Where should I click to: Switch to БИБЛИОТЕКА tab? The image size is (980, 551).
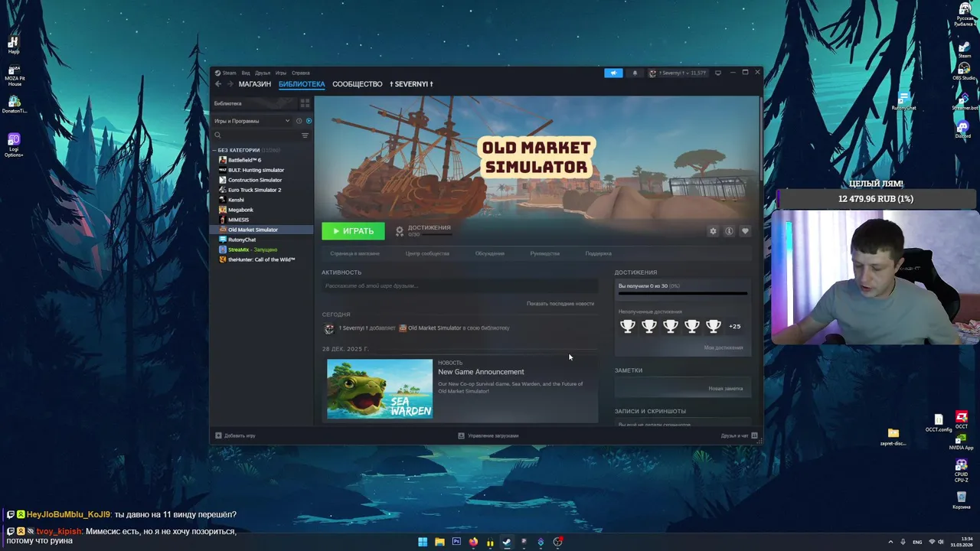click(x=302, y=84)
